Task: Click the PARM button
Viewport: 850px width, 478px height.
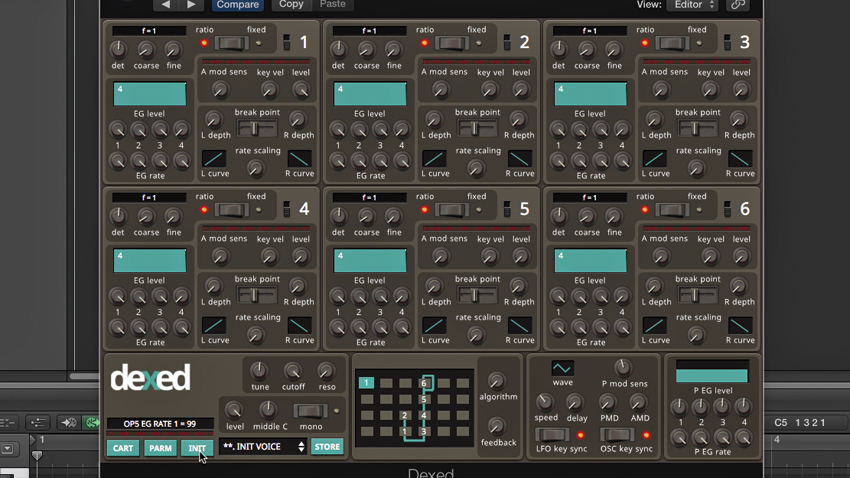Action: pyautogui.click(x=160, y=448)
